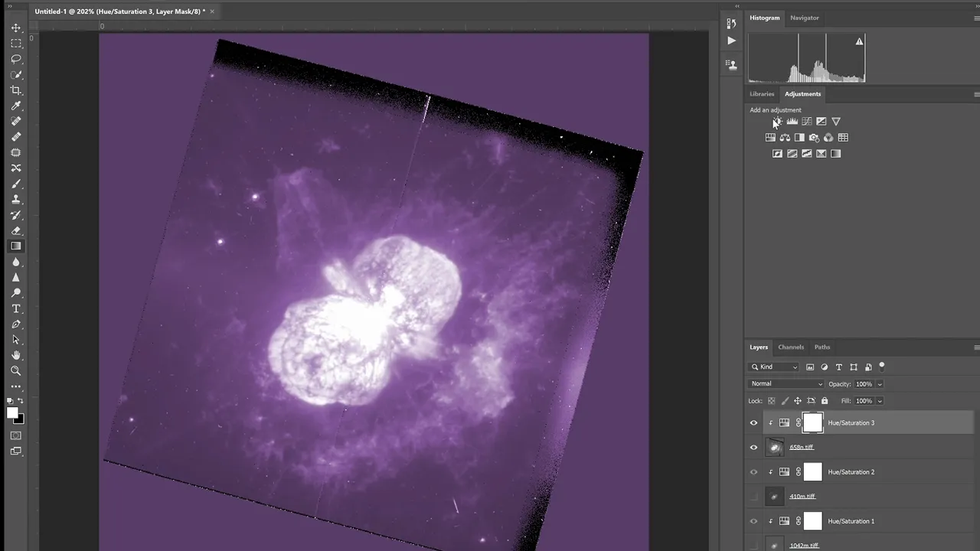Screen dimensions: 980x551
Task: Toggle visibility of Hue/Saturation 2 layer
Action: pyautogui.click(x=753, y=472)
